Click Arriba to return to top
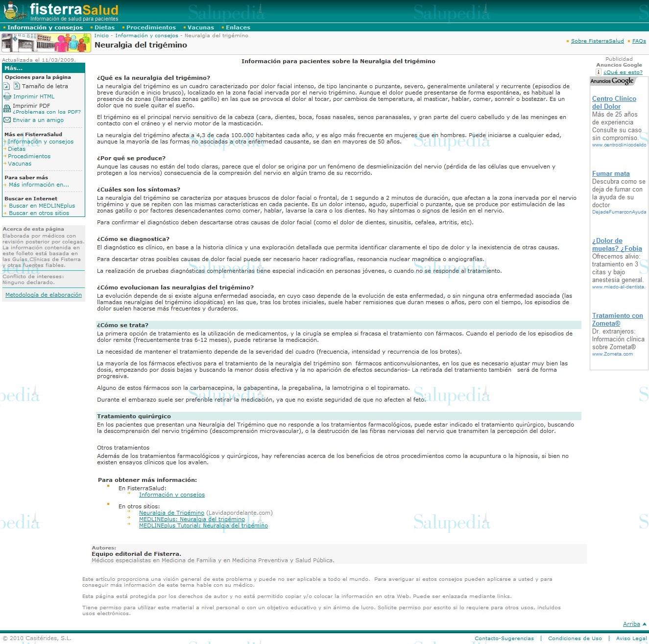649x644 pixels. [631, 624]
